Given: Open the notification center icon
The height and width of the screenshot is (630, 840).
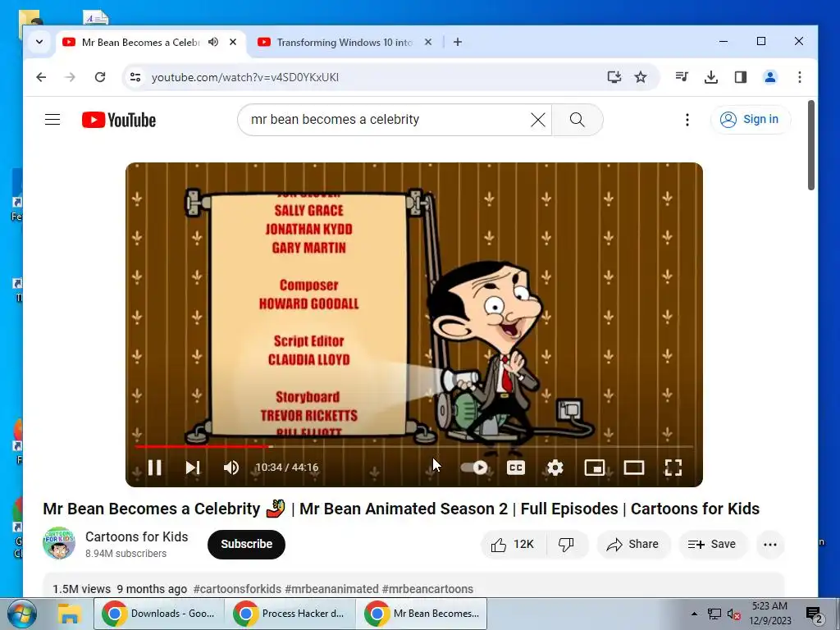Looking at the screenshot, I should 814,614.
